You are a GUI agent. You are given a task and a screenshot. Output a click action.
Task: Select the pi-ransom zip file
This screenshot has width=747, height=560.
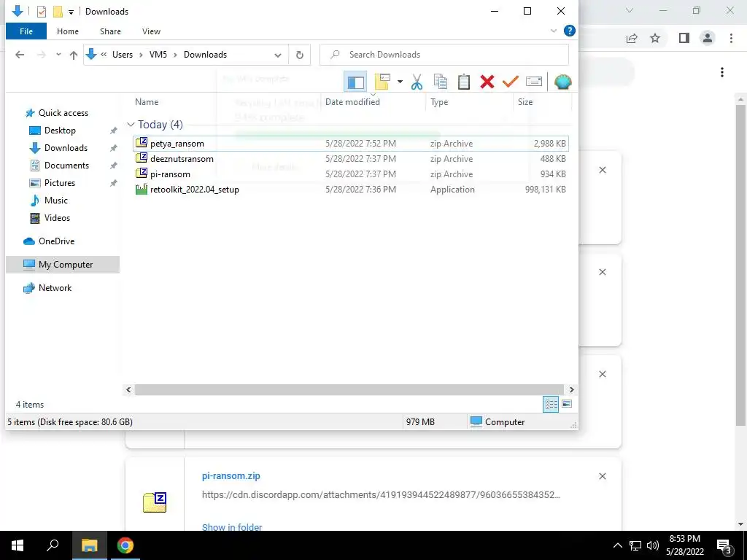[351, 174]
